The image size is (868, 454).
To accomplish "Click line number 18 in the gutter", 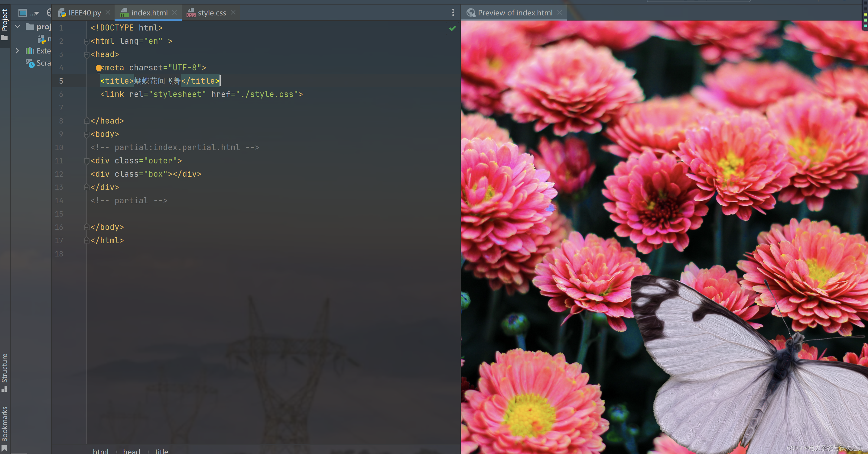I will [x=59, y=254].
